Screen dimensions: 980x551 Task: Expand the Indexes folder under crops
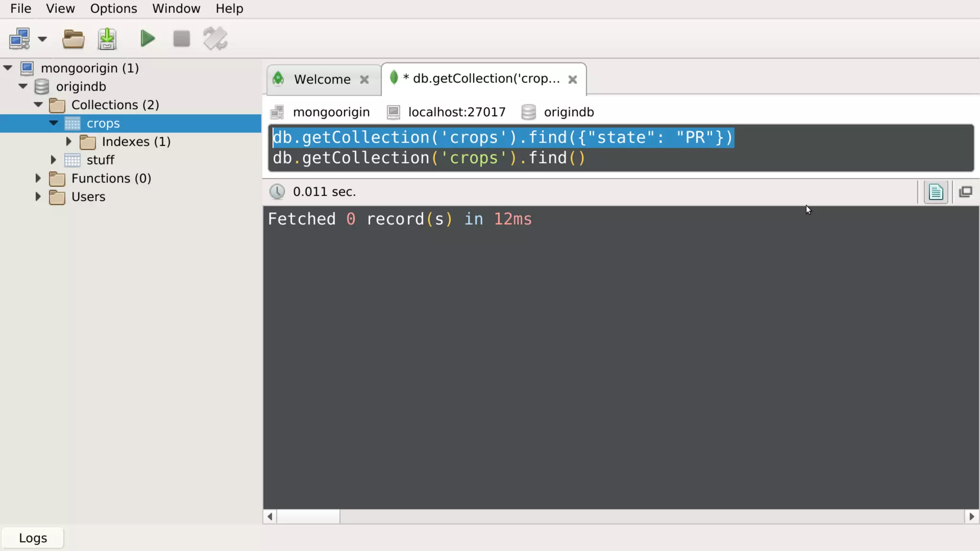pyautogui.click(x=69, y=142)
